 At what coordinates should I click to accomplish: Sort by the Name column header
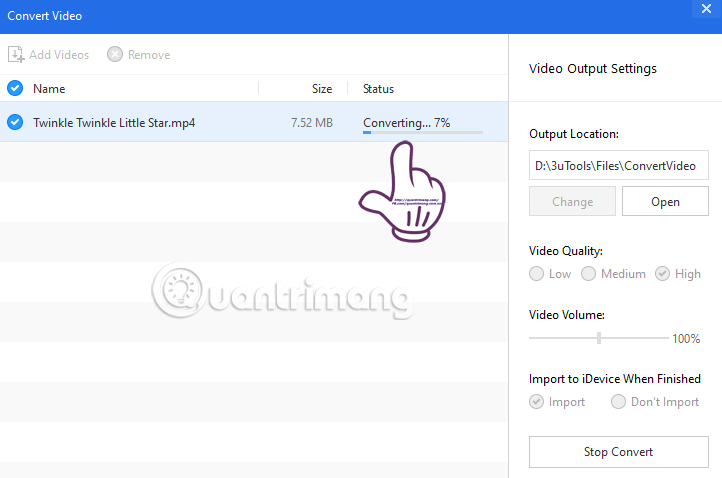[50, 89]
